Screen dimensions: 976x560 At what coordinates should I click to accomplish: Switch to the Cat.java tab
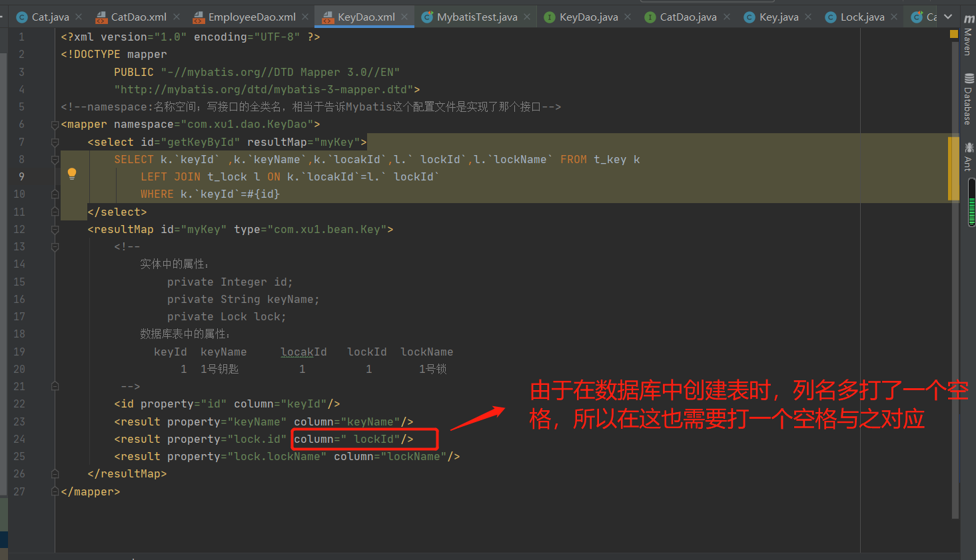coord(50,17)
